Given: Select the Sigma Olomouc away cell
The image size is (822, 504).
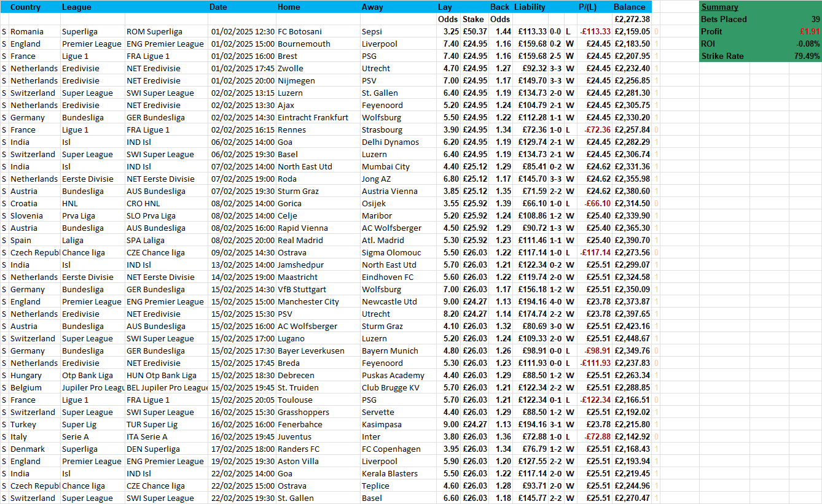Looking at the screenshot, I should pyautogui.click(x=398, y=252).
